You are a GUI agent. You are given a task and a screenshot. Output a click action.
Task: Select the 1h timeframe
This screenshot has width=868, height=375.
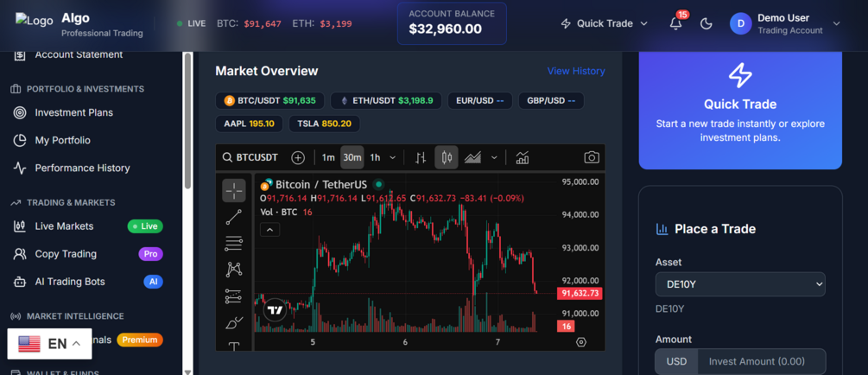[376, 158]
